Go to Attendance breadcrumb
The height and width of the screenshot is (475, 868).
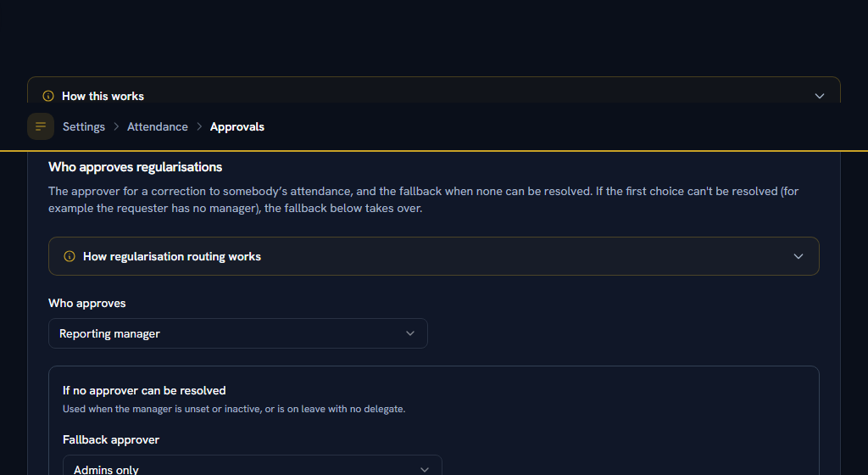(x=157, y=126)
